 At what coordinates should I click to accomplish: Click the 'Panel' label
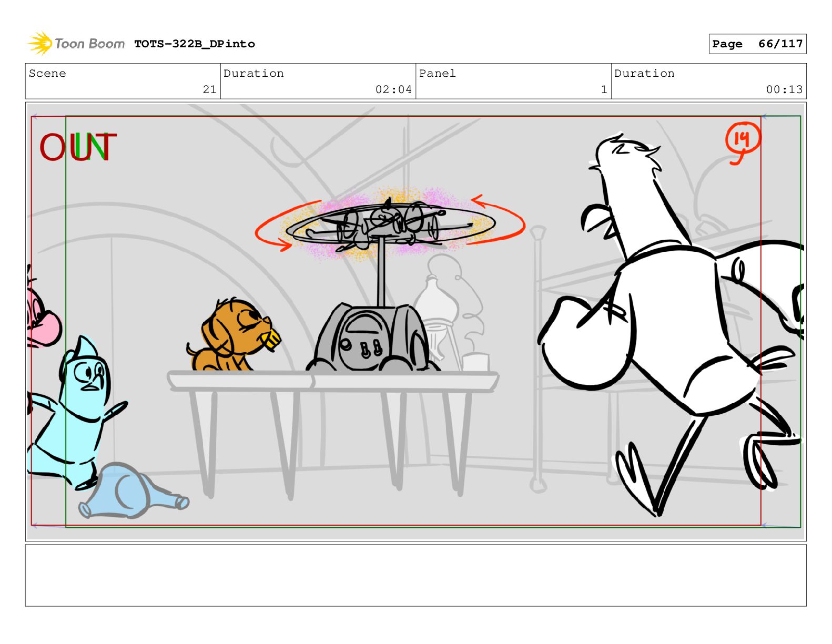tap(437, 74)
